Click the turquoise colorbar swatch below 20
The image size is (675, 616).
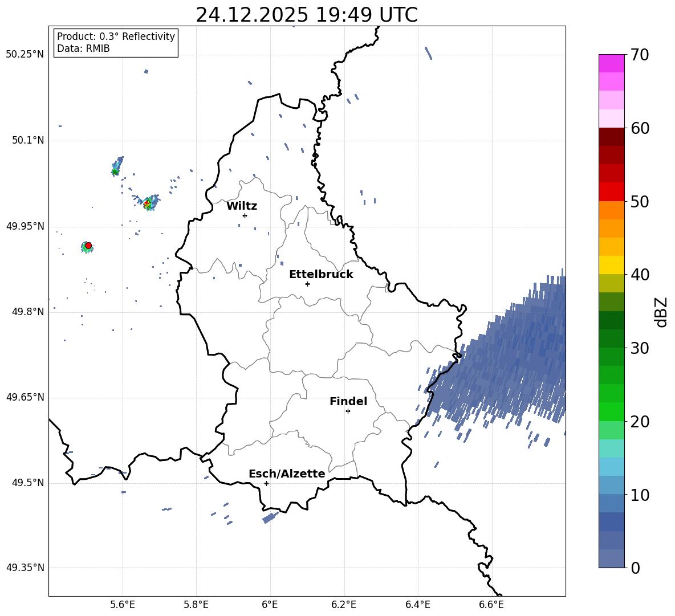[611, 448]
